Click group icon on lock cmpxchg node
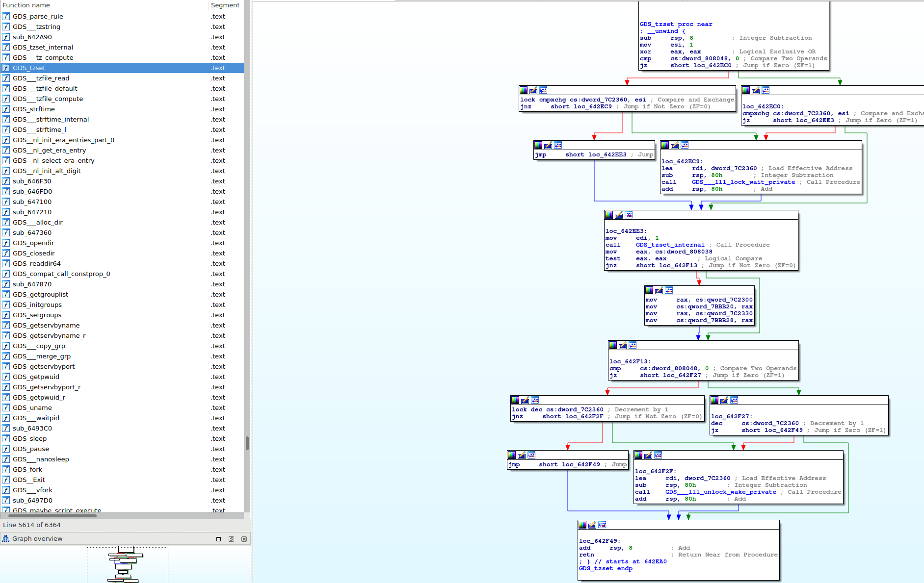924x583 pixels. click(543, 90)
